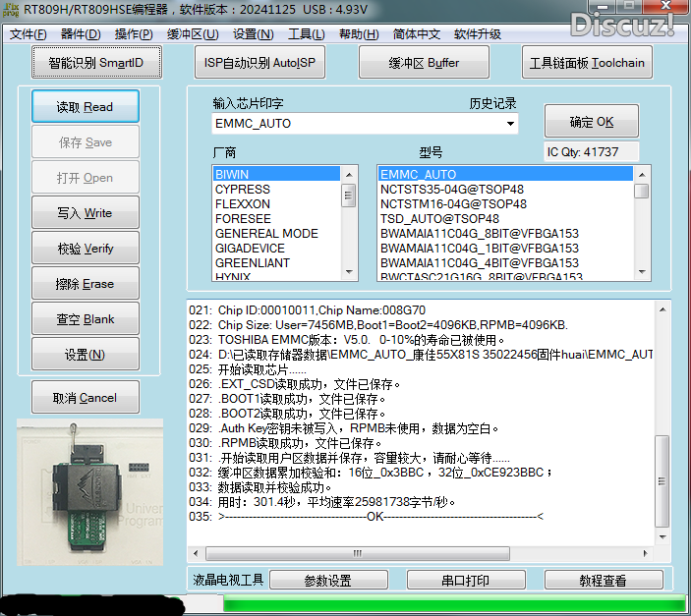Open the 缓冲区(U) menu
Image resolution: width=691 pixels, height=616 pixels.
click(193, 34)
